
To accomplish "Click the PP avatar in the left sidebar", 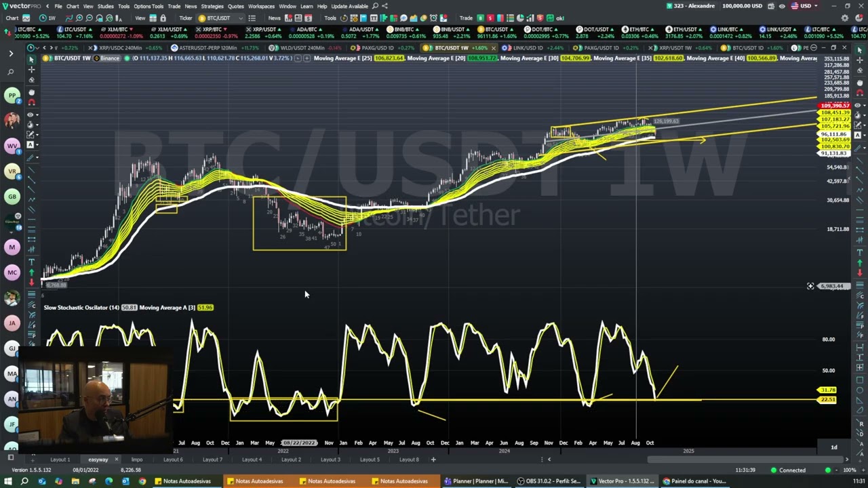I will pos(12,96).
